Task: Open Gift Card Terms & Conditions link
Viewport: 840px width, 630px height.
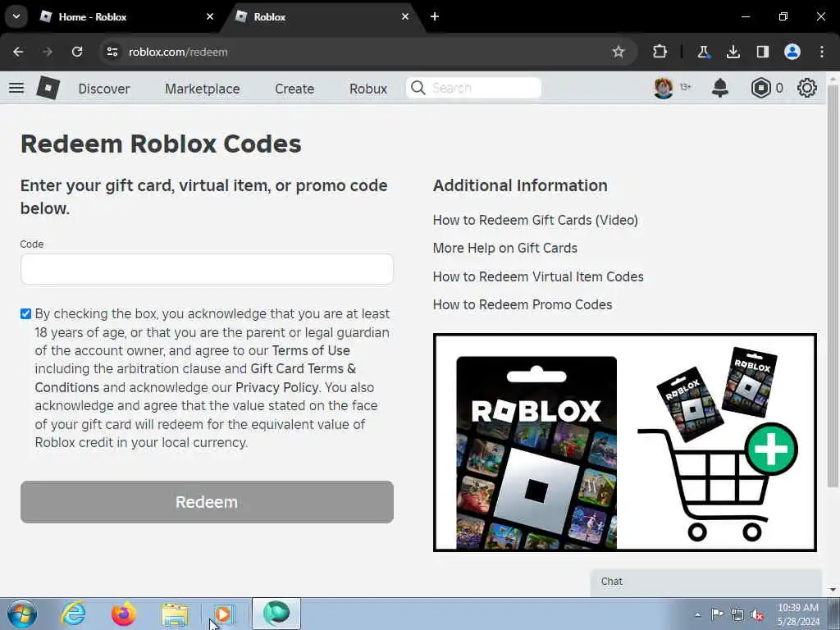Action: click(x=195, y=377)
